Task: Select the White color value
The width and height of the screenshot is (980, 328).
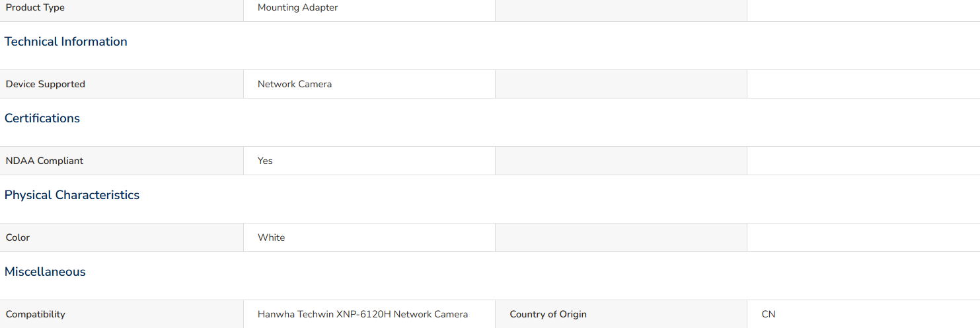Action: [x=272, y=237]
